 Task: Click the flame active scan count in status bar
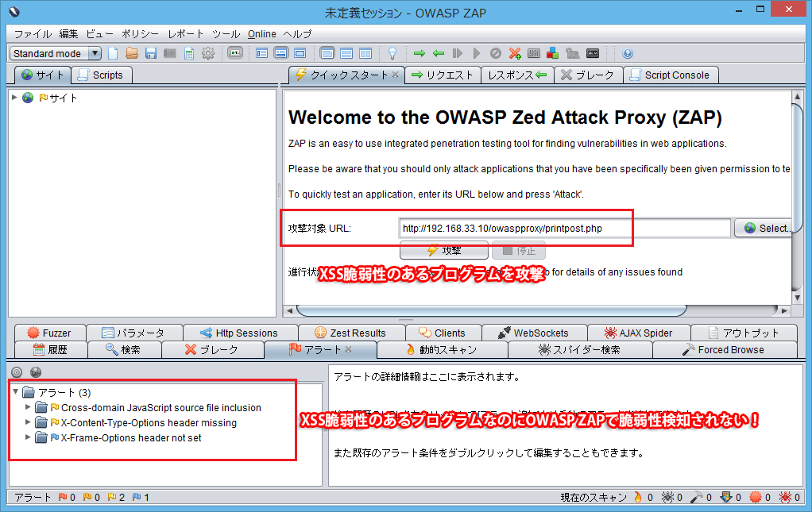[x=644, y=497]
